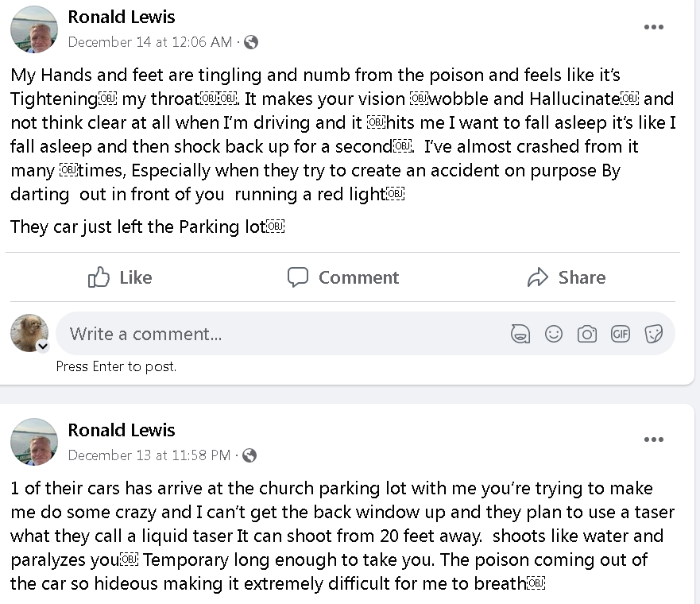
Task: Like the December 14 post
Action: click(120, 277)
